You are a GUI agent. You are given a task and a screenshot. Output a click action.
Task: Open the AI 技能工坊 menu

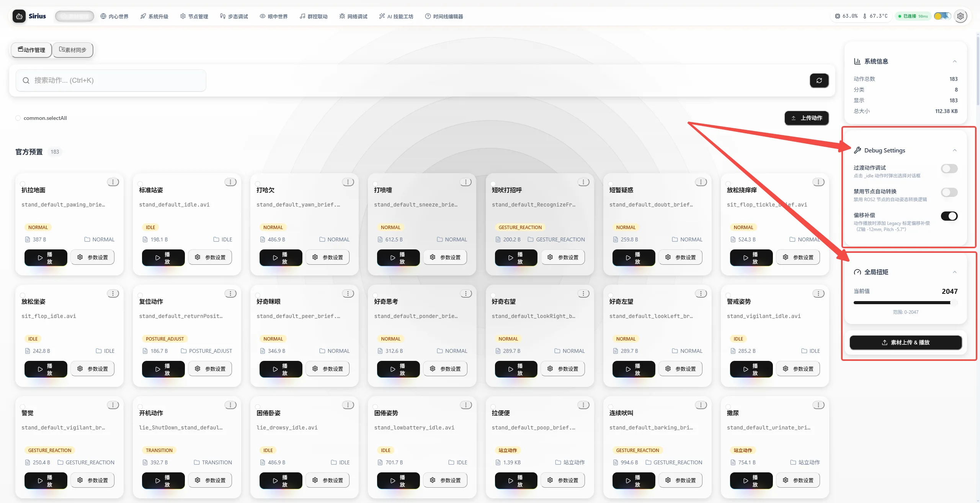396,16
